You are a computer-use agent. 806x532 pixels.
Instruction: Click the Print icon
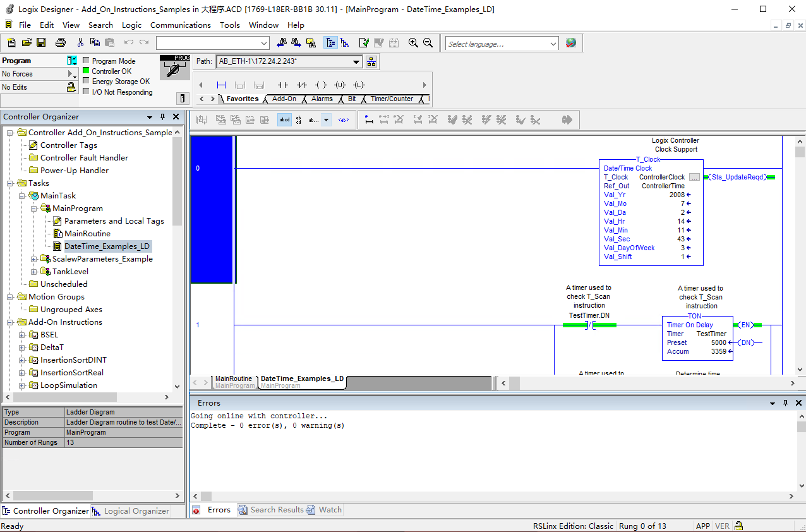[61, 42]
